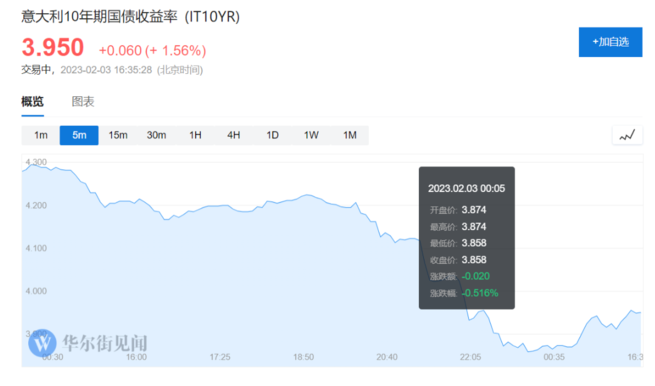Viewport: 655px width, 386px height.
Task: Click the 2023.02.03 00:05 tooltip box
Action: click(x=467, y=238)
